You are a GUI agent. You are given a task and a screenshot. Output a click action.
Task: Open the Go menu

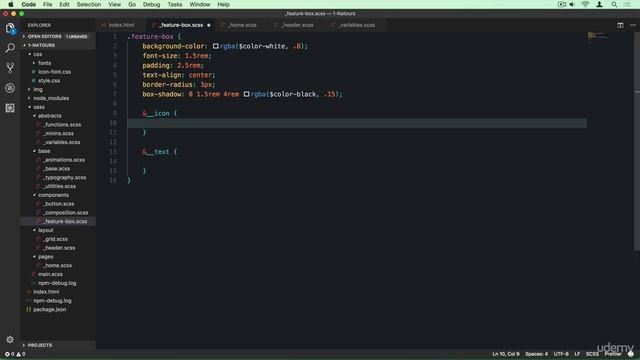tap(132, 4)
